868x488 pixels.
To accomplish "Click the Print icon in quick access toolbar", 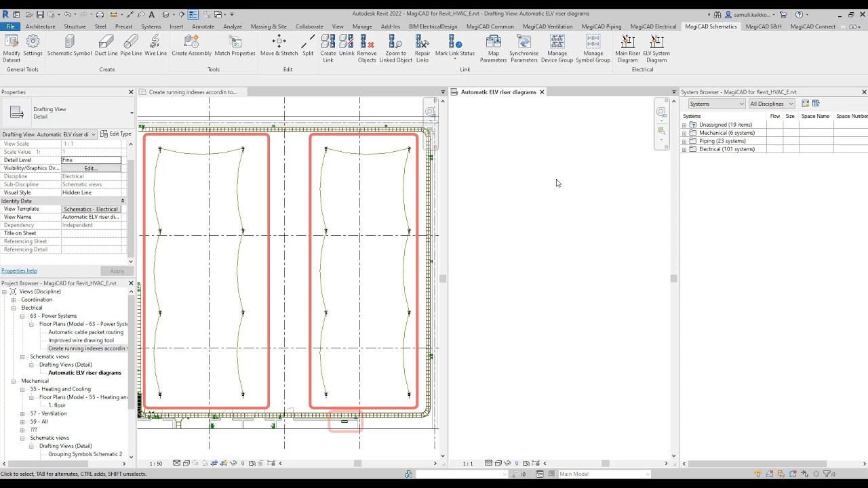I will (x=100, y=14).
